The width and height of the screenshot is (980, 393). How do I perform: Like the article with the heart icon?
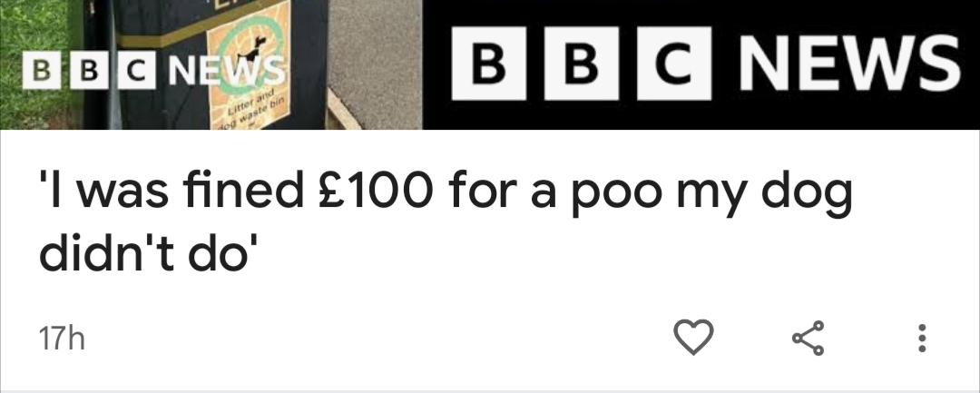point(693,337)
